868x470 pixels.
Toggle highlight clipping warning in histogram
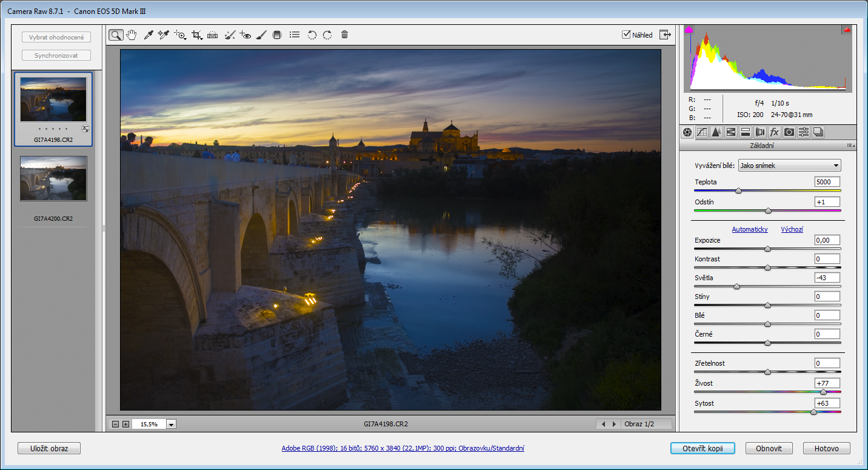847,30
